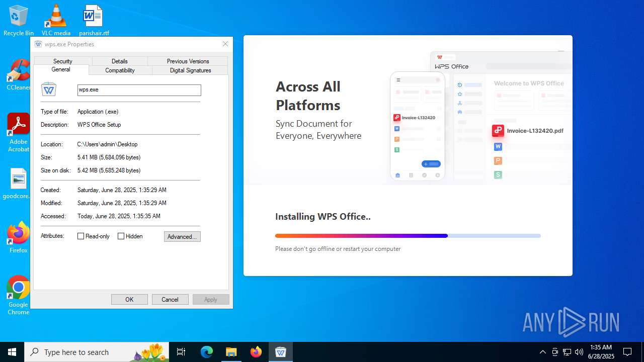The image size is (644, 362).
Task: Show hidden system tray icons
Action: (x=542, y=352)
